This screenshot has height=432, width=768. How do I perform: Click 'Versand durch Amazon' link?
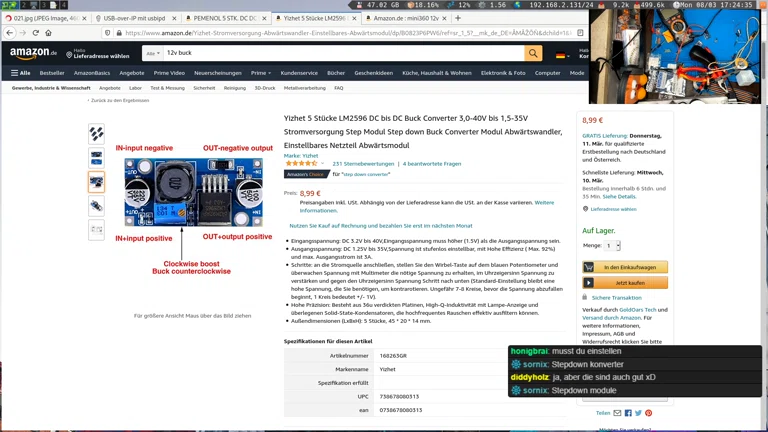(611, 318)
